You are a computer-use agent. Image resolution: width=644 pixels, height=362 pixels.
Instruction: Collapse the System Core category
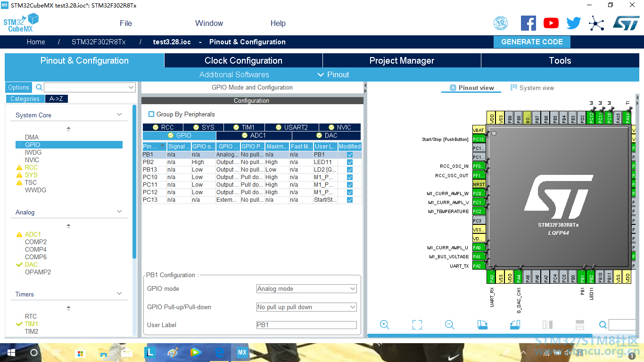[119, 115]
